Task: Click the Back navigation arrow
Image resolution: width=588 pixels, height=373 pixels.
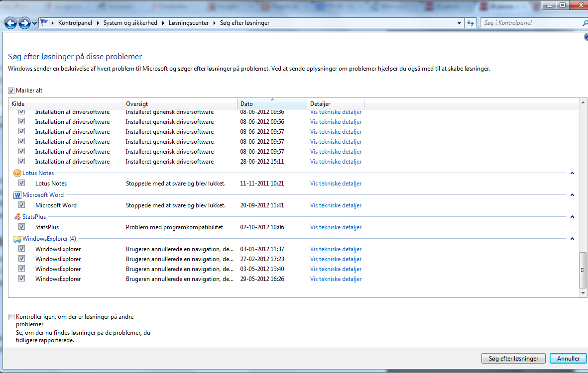Action: pos(10,23)
